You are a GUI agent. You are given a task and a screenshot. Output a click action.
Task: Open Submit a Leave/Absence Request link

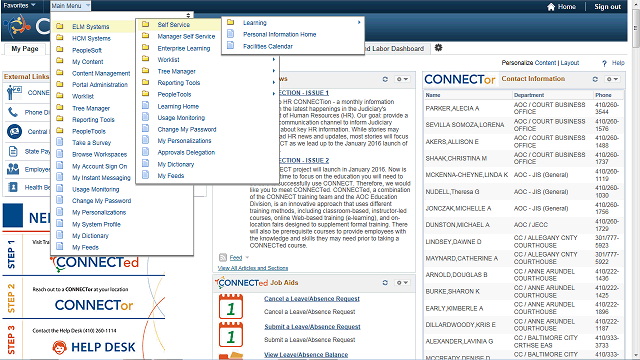(x=312, y=327)
